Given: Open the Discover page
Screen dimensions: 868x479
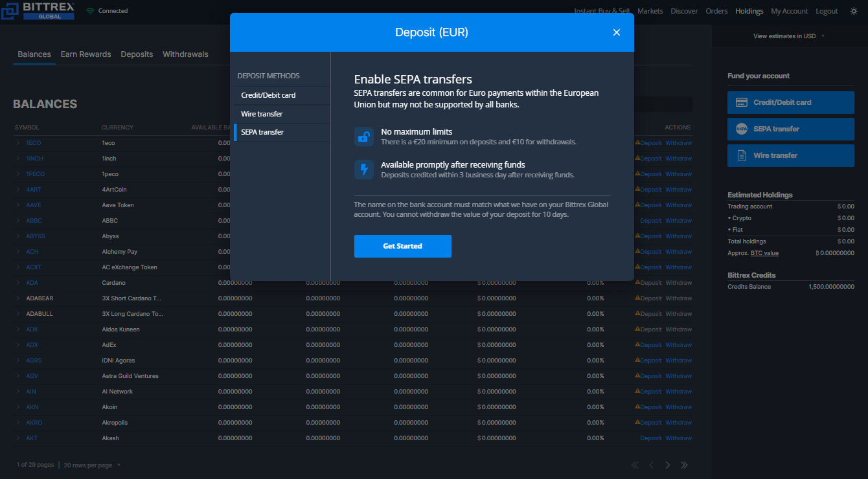Looking at the screenshot, I should tap(685, 11).
